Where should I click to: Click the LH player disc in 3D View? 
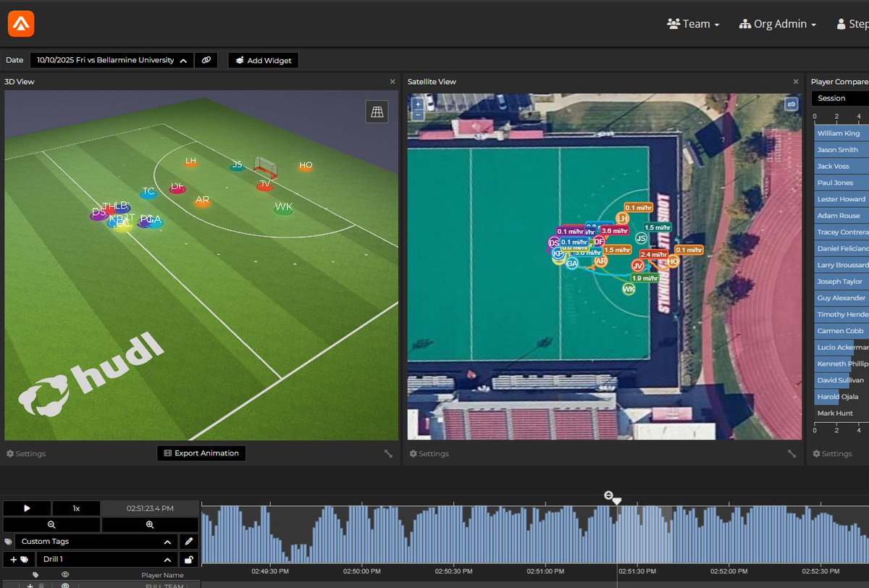190,162
